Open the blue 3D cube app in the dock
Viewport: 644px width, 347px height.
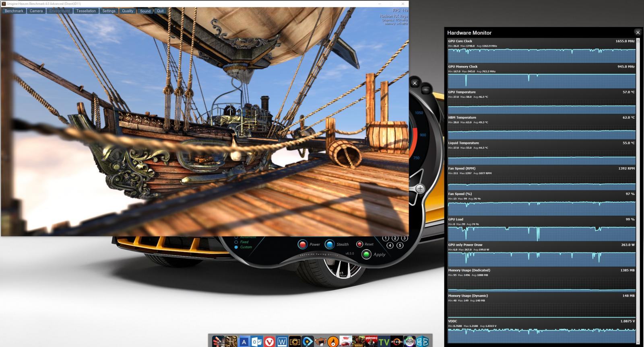pos(422,342)
